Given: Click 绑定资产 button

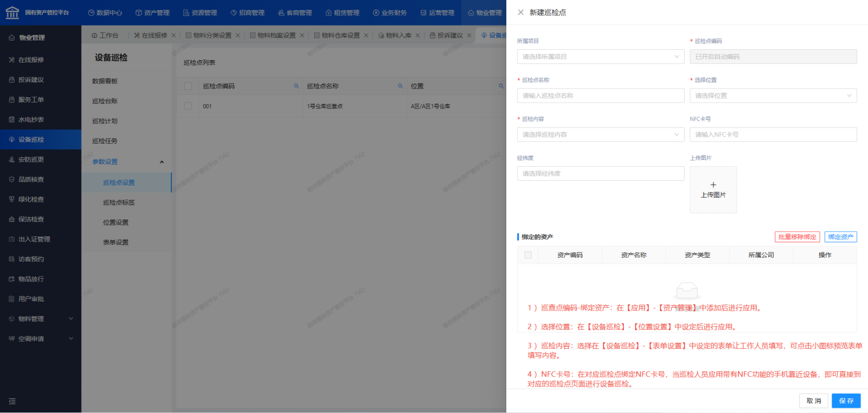Looking at the screenshot, I should coord(841,237).
